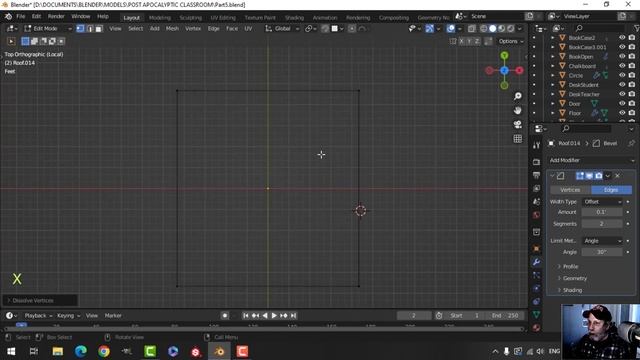640x360 pixels.
Task: Disable DeskTeacher in renders
Action: [x=632, y=94]
